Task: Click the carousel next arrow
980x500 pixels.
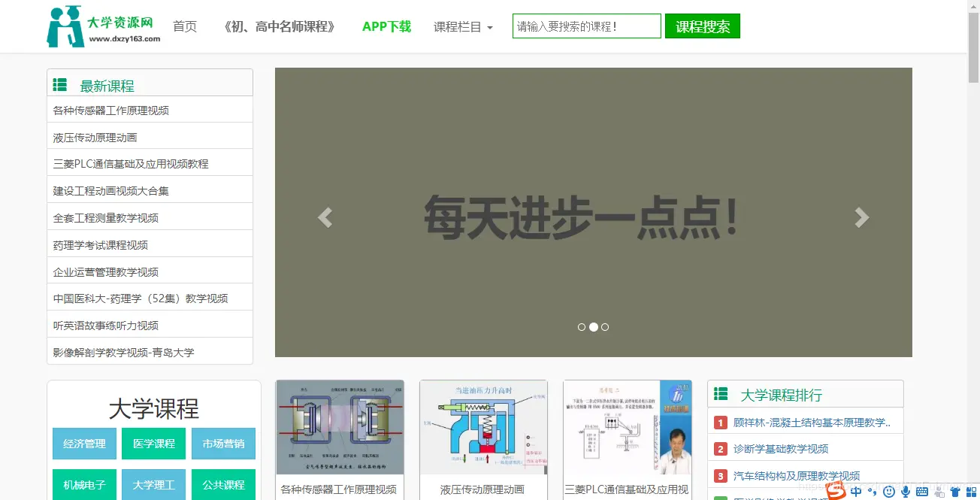Action: [861, 217]
